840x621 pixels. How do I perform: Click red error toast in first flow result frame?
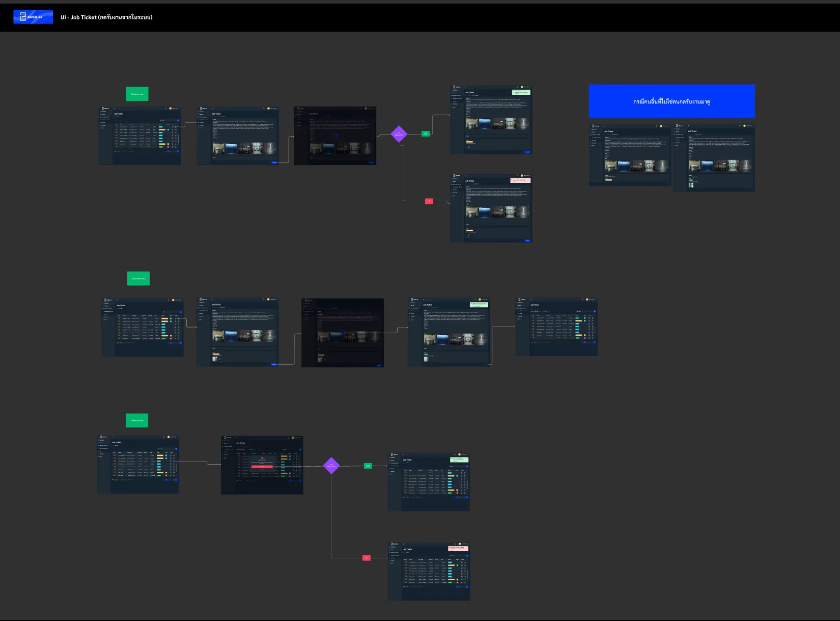point(520,180)
